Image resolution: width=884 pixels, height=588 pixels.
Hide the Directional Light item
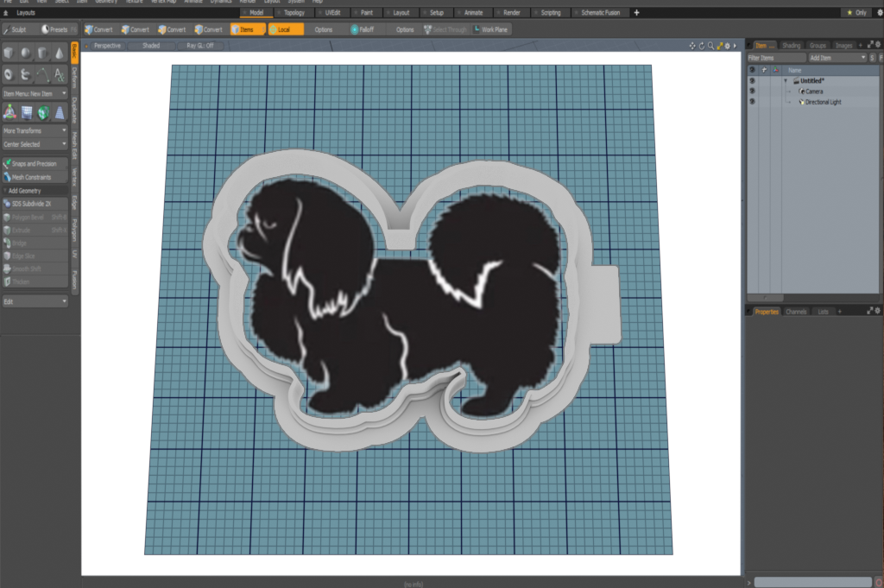click(x=752, y=102)
